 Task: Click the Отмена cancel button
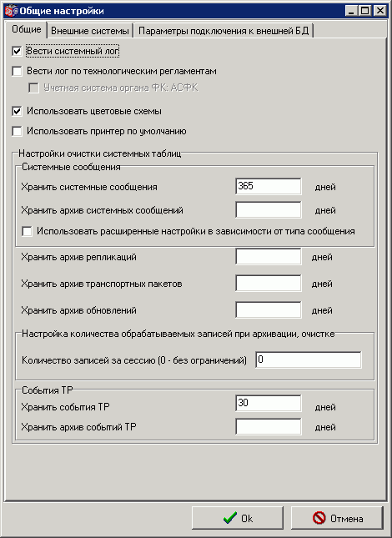pos(337,518)
